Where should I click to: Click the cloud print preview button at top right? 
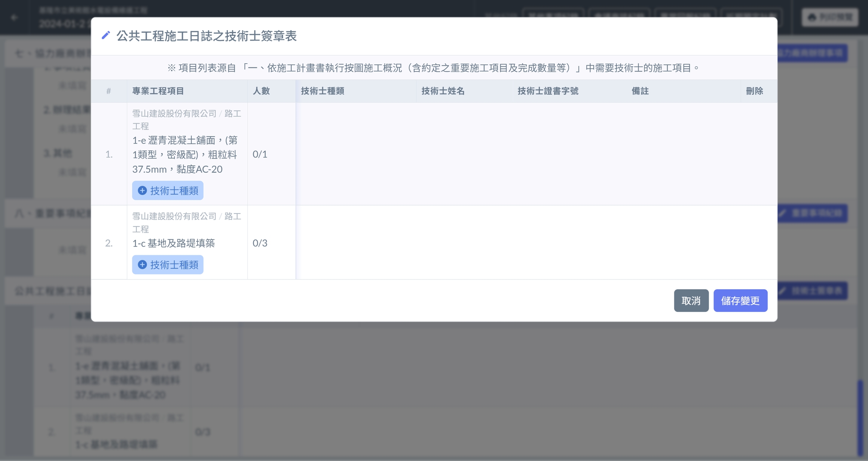coord(830,17)
